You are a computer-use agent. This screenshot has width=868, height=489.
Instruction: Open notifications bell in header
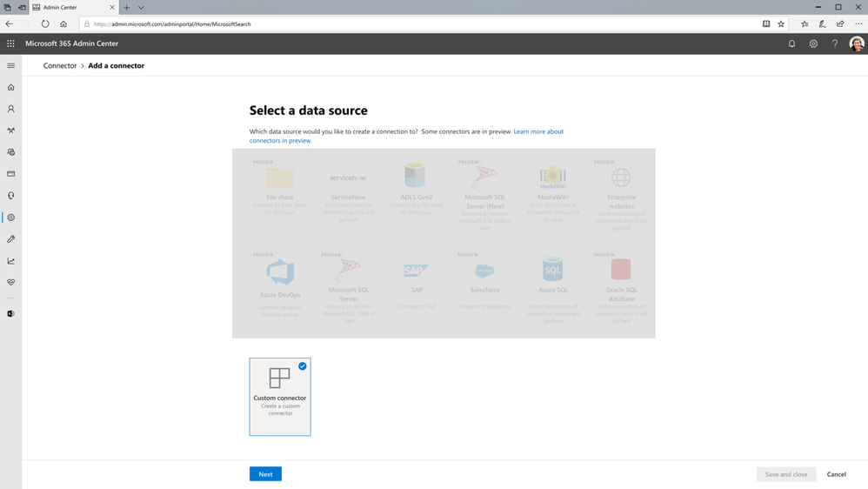coord(791,44)
